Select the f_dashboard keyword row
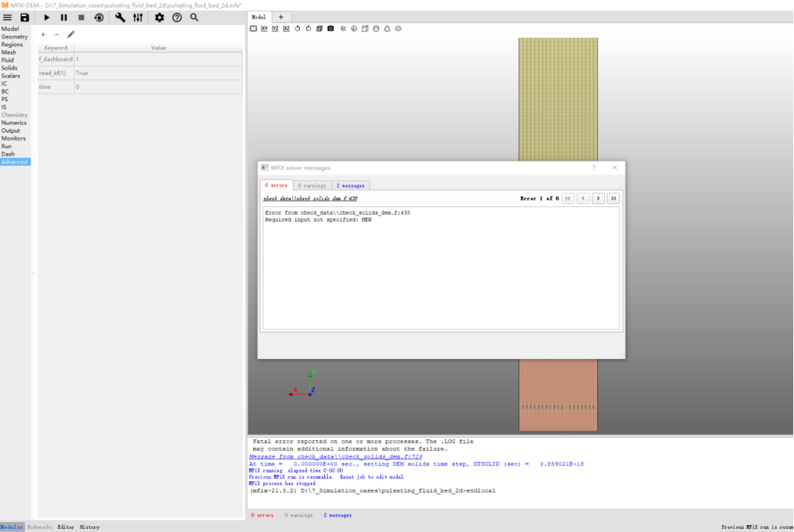 click(140, 59)
